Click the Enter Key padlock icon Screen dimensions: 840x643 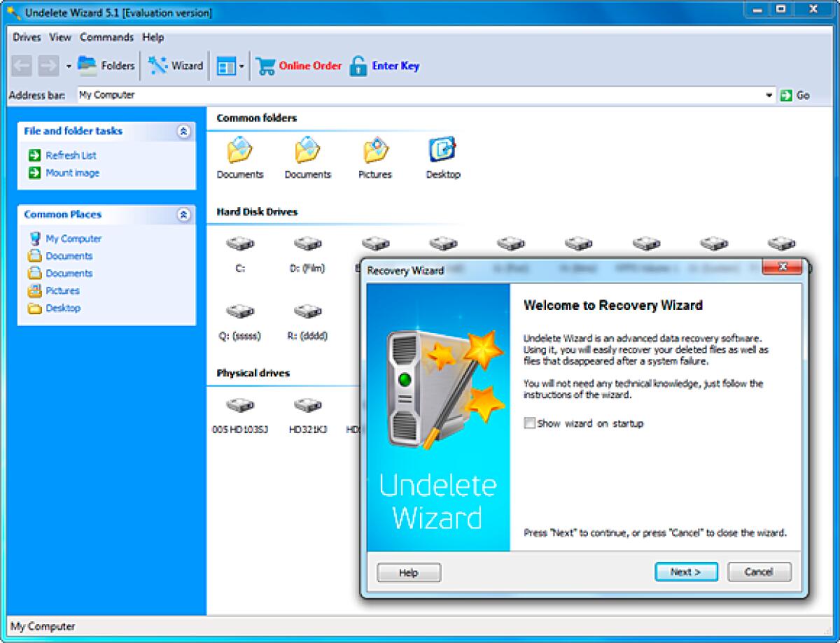(358, 65)
